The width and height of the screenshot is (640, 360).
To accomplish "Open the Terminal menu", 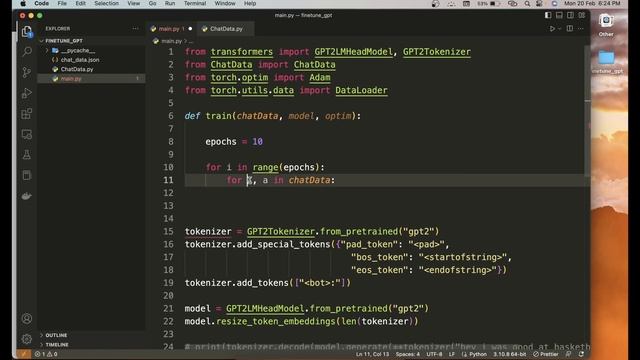I will (x=195, y=4).
